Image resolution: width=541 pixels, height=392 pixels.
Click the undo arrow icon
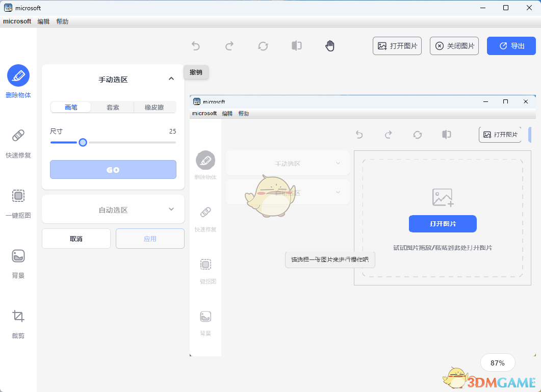click(x=196, y=46)
